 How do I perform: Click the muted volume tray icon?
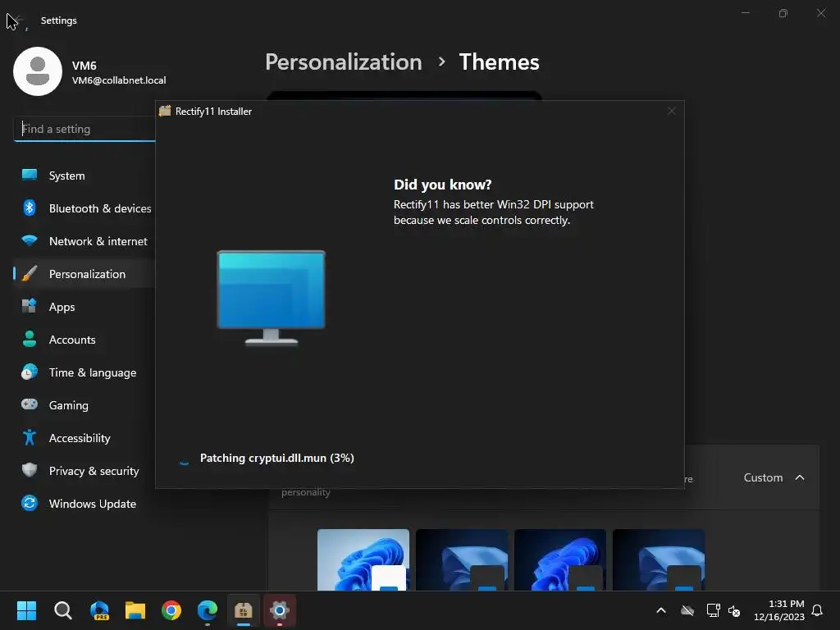(734, 610)
